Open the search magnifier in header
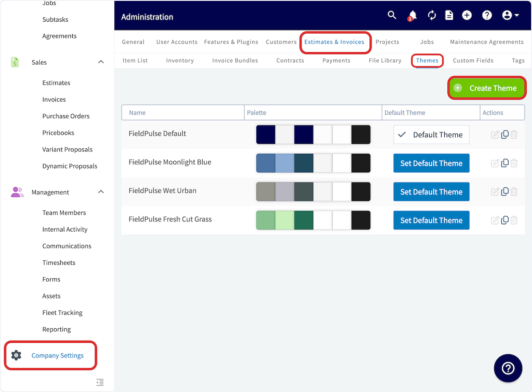 tap(392, 16)
